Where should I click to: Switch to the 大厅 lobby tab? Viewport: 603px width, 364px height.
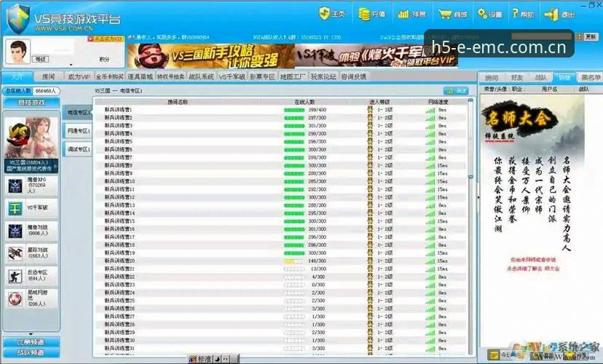(x=17, y=76)
